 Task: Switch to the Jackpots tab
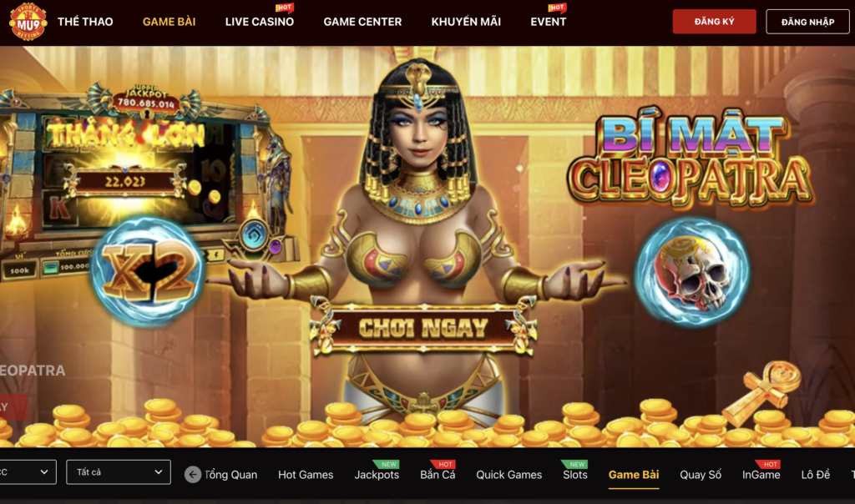(377, 475)
